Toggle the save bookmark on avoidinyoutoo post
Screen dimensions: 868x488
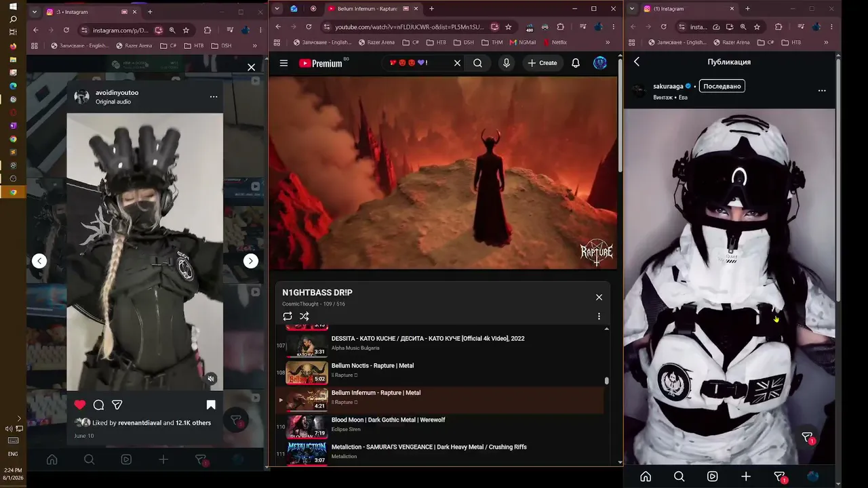pyautogui.click(x=211, y=405)
